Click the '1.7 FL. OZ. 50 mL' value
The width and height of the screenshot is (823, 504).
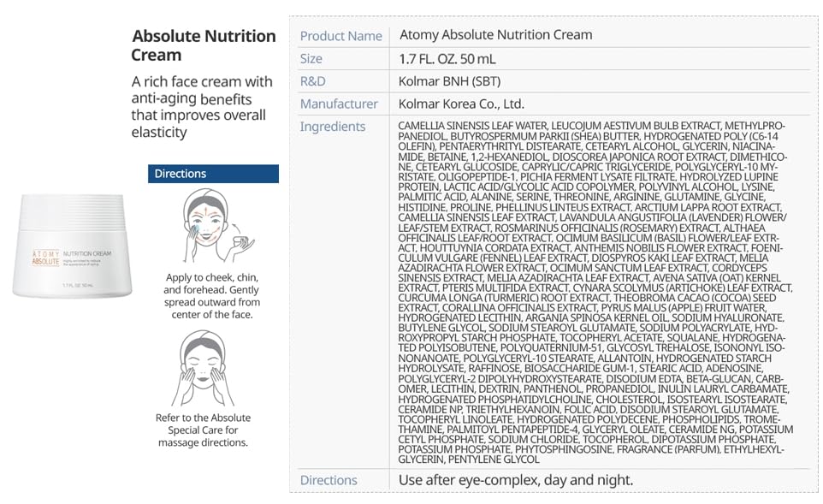447,59
